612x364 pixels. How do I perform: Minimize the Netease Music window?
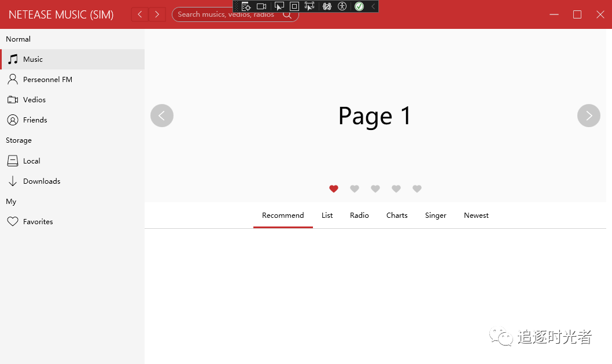tap(554, 14)
